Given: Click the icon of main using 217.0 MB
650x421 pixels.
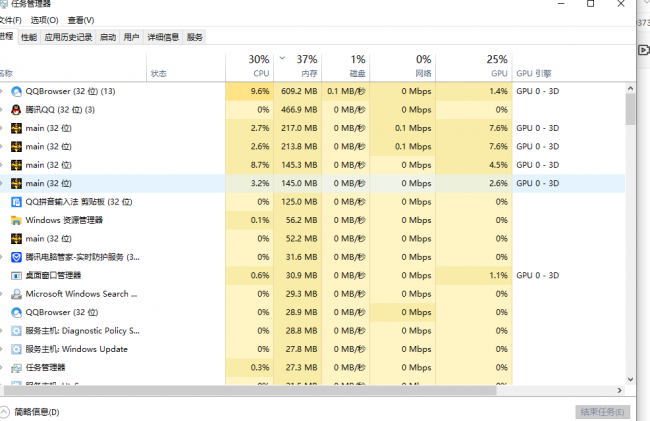Looking at the screenshot, I should 16,128.
